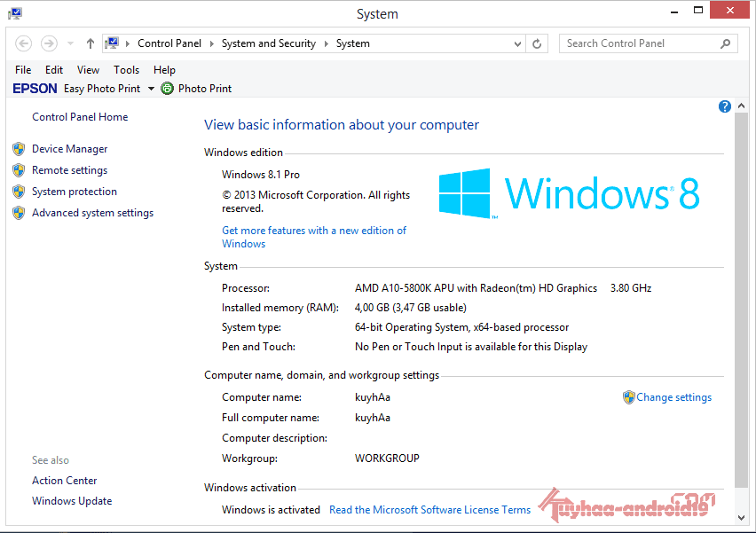Image resolution: width=756 pixels, height=533 pixels.
Task: Click the Full computer name value kuyhAa
Action: tap(373, 418)
